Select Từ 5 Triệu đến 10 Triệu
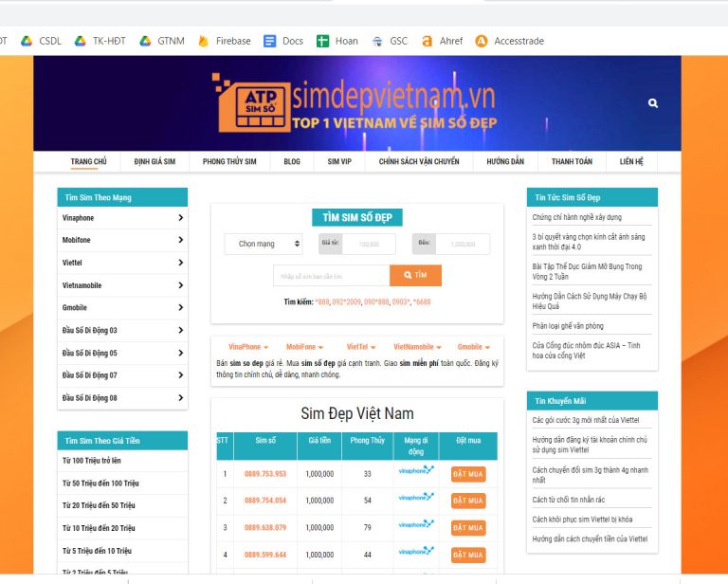728x584 pixels. coord(97,551)
